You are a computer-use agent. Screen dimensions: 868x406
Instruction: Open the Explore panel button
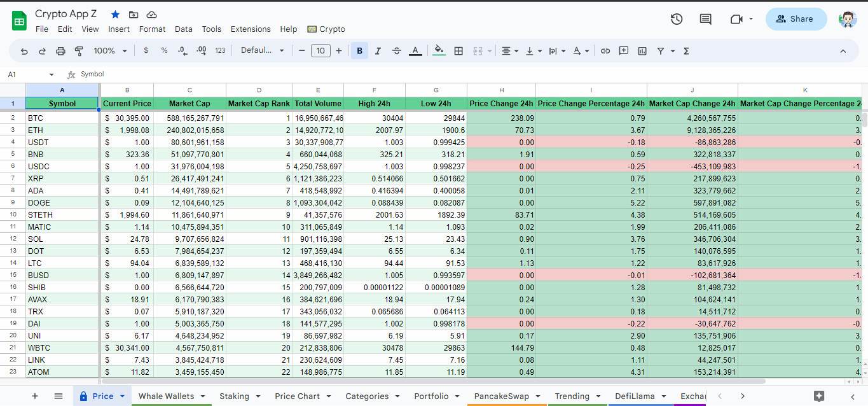point(819,396)
